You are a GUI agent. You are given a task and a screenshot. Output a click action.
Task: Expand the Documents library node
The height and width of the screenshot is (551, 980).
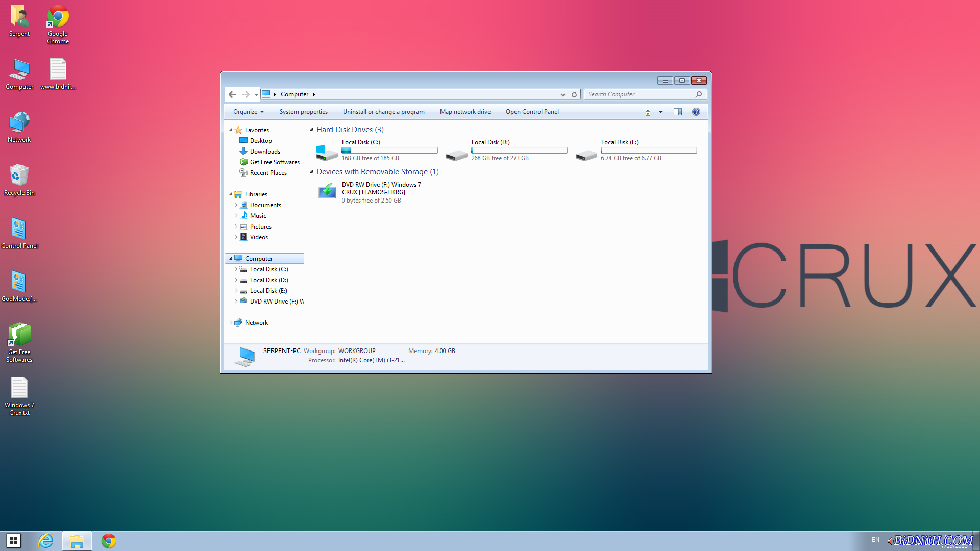coord(236,205)
